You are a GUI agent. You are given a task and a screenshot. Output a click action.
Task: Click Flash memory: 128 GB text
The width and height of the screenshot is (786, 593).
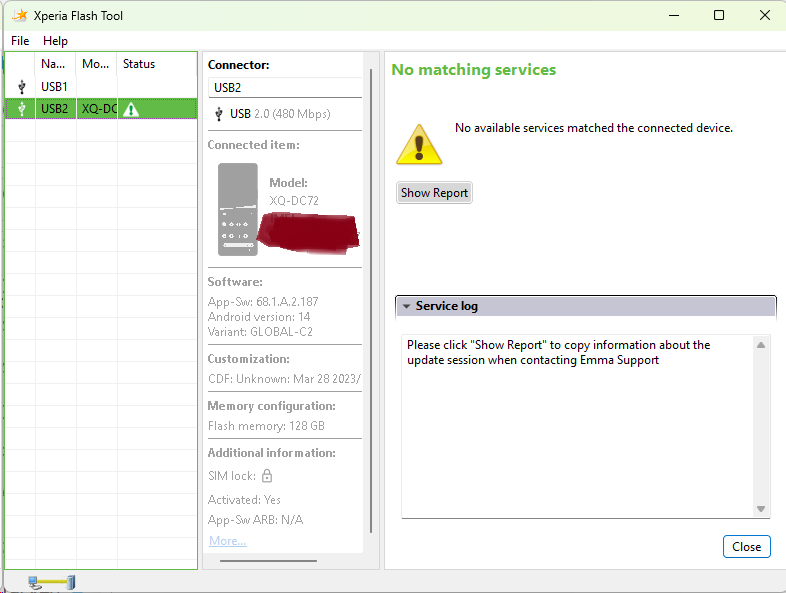[x=266, y=426]
